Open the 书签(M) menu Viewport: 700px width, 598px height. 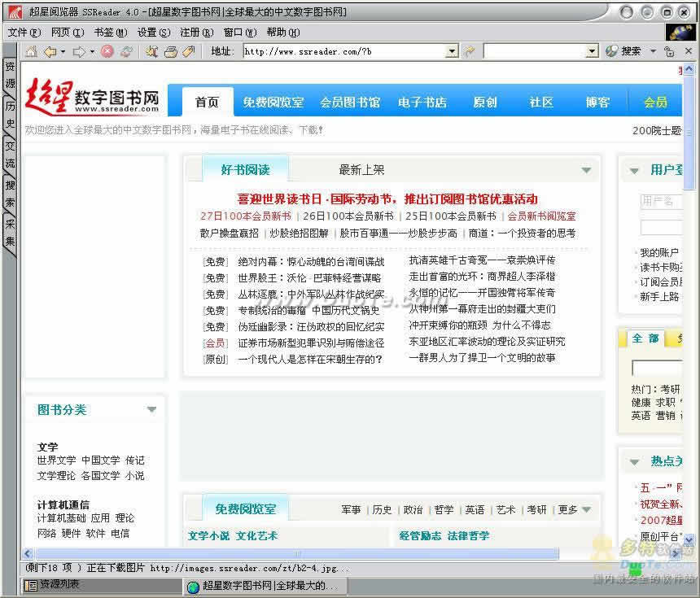[110, 33]
